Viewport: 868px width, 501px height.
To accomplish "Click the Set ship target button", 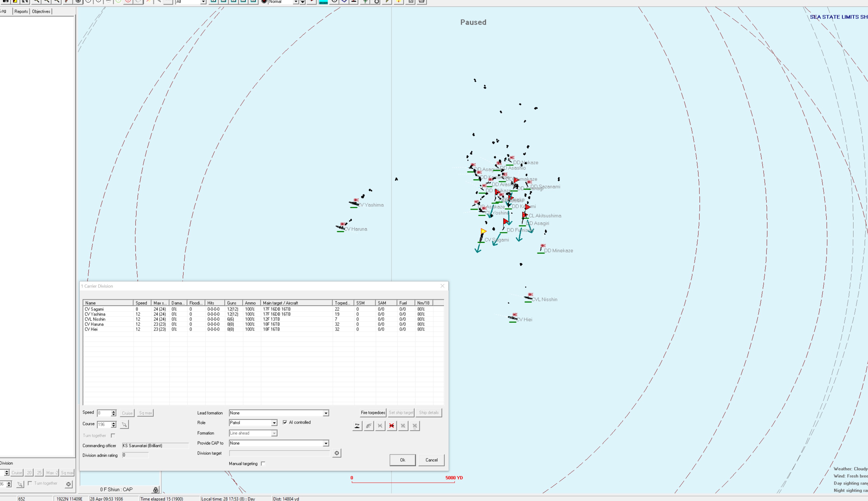I will coord(401,413).
